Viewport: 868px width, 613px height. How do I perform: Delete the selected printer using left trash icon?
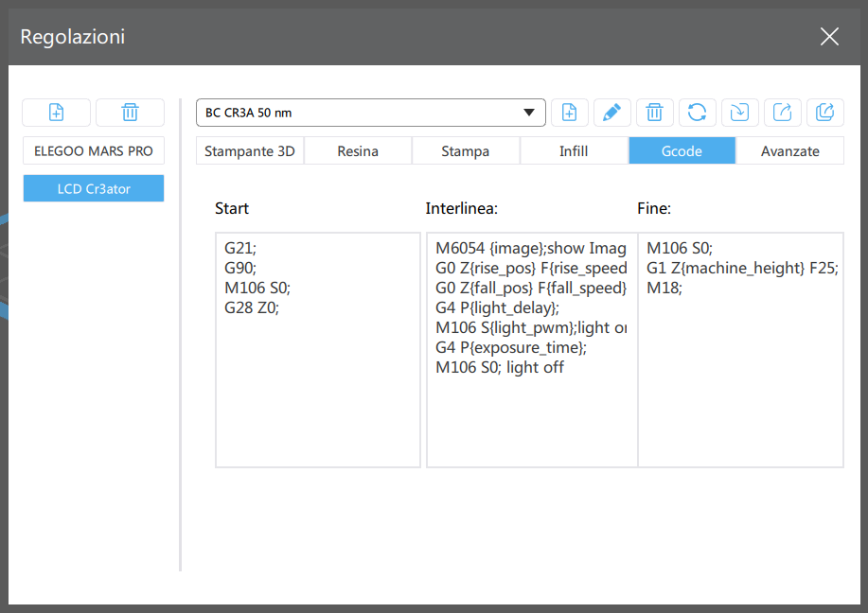(x=130, y=113)
